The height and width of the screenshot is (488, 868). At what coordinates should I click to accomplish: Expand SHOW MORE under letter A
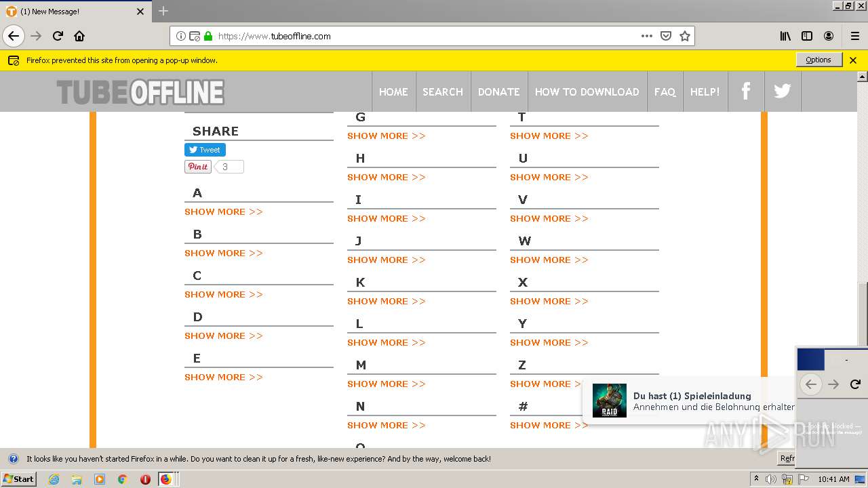pos(224,211)
